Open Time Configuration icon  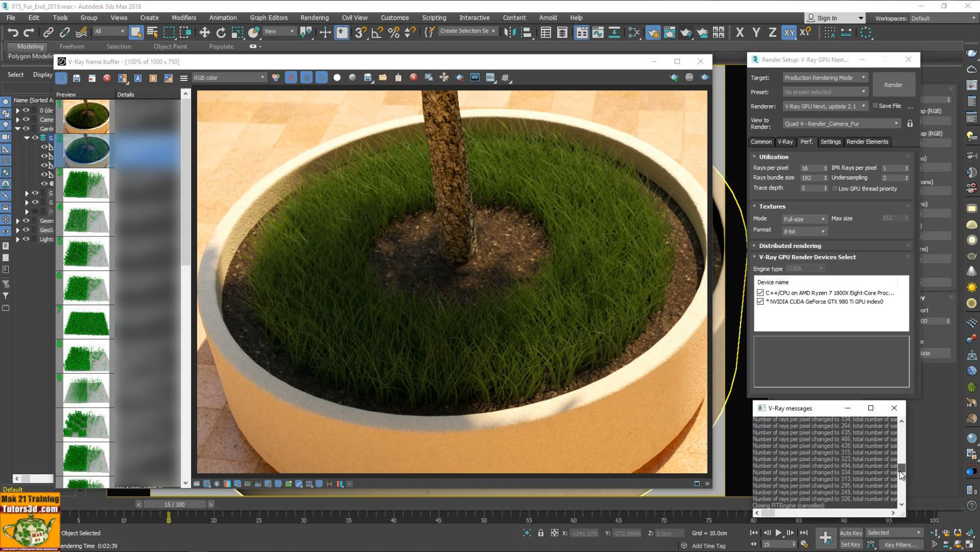(805, 544)
